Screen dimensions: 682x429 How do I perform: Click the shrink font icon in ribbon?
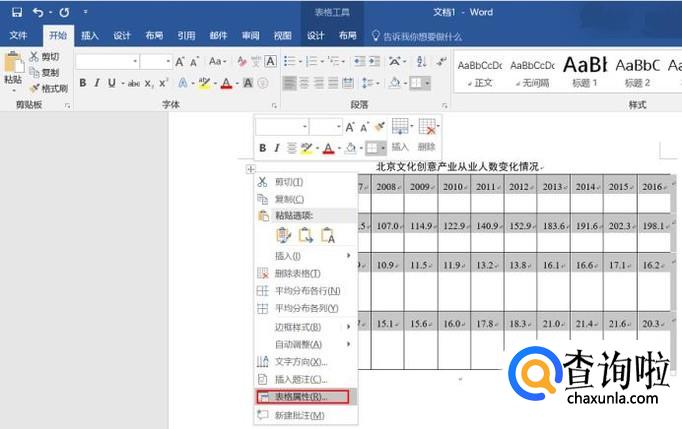(194, 62)
